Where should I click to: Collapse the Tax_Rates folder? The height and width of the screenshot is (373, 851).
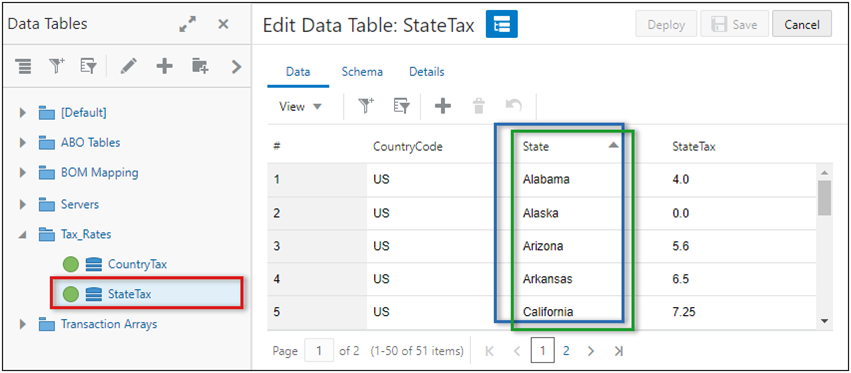coord(22,235)
